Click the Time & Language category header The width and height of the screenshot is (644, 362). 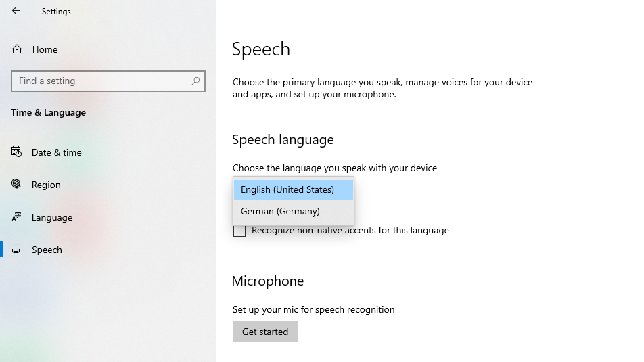[x=48, y=112]
